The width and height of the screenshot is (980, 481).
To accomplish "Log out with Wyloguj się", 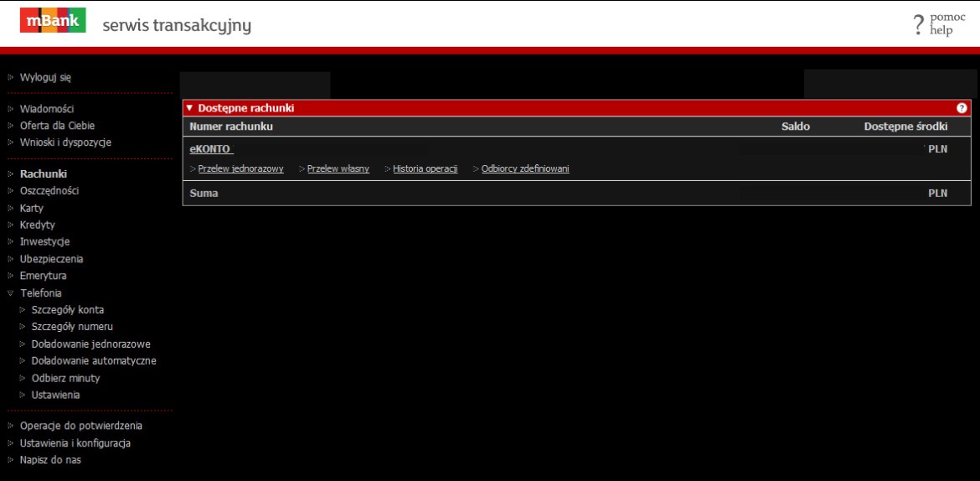I will (x=45, y=78).
